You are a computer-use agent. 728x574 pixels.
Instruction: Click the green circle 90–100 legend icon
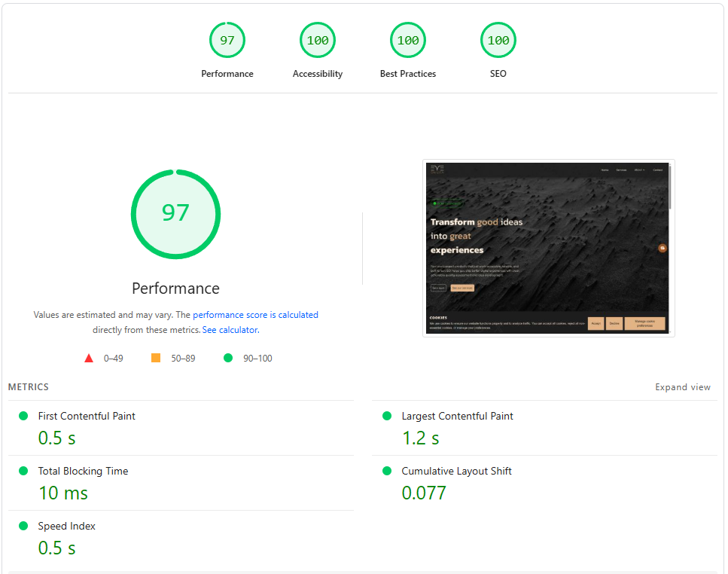coord(228,359)
